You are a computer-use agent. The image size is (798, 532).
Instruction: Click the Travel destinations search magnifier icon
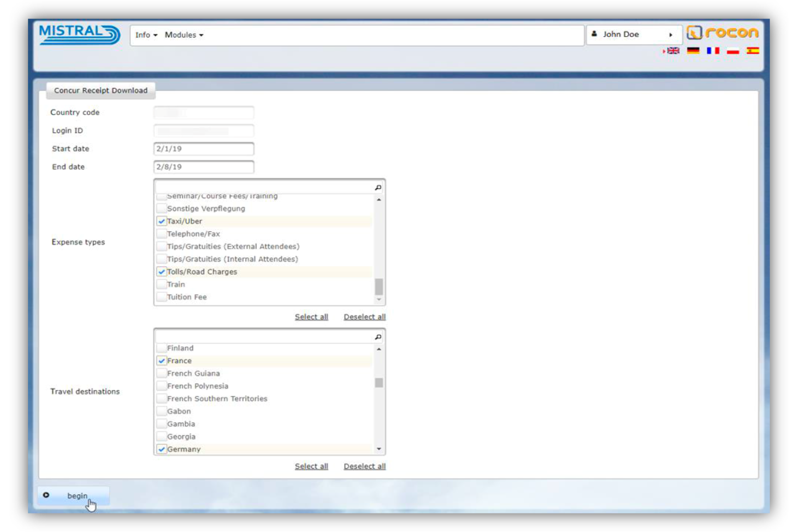coord(378,337)
